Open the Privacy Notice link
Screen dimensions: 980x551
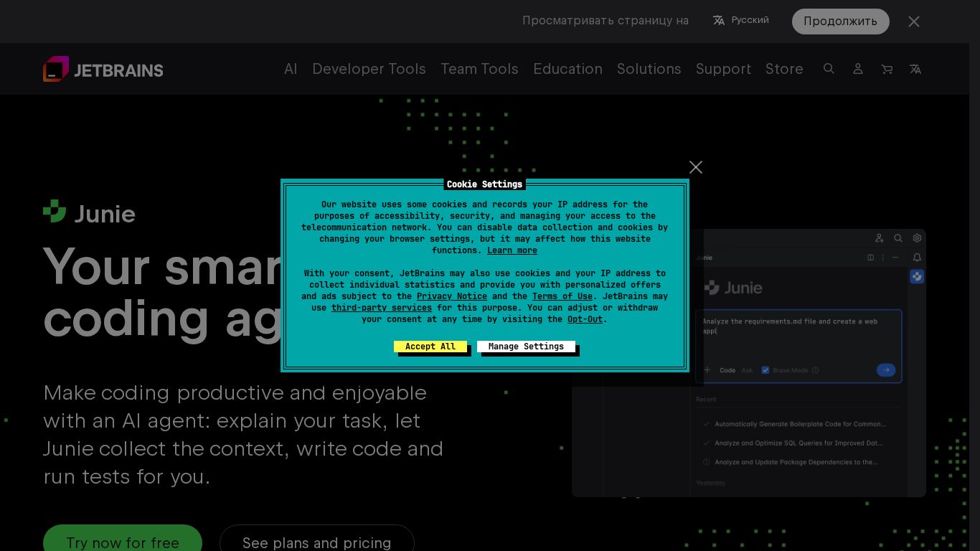[452, 296]
